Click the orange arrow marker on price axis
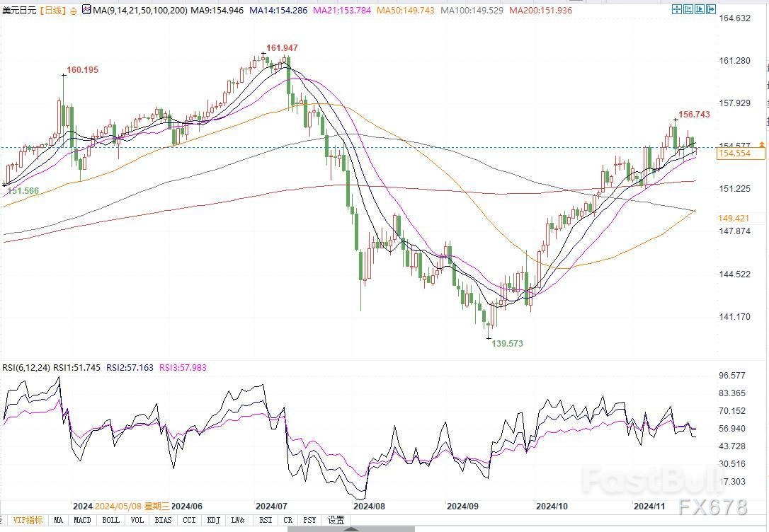 tap(761, 144)
